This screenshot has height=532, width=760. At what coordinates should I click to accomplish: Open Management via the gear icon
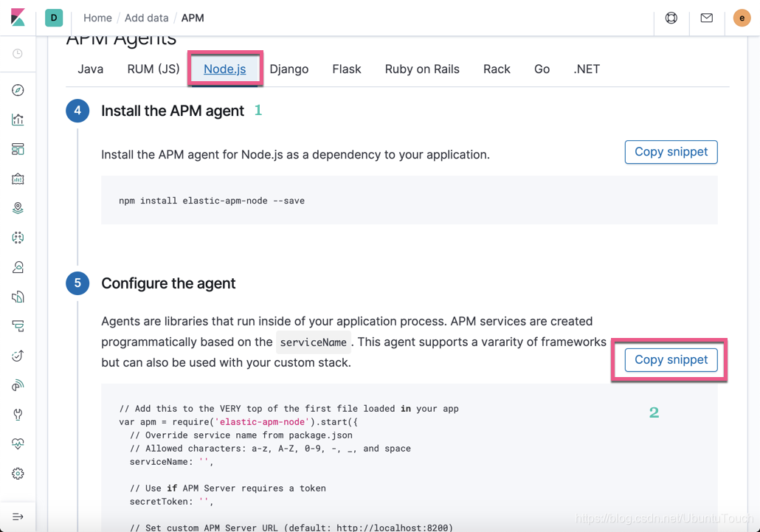click(18, 473)
